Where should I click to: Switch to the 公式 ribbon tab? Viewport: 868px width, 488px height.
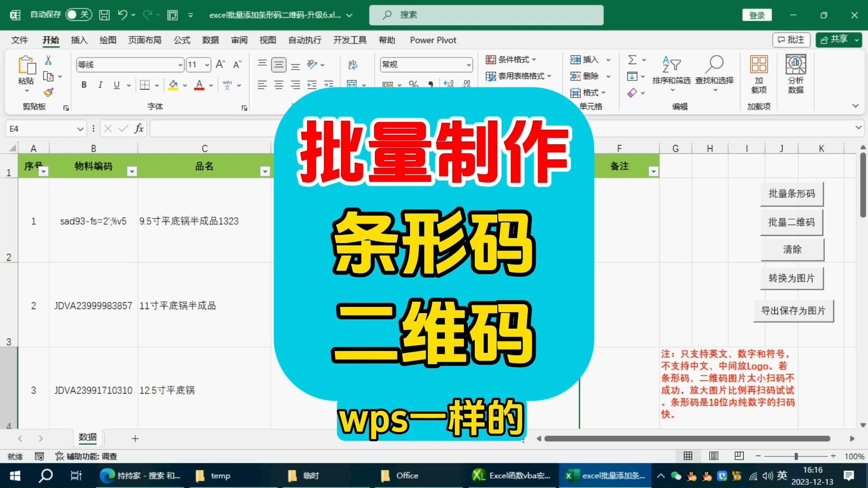click(182, 40)
